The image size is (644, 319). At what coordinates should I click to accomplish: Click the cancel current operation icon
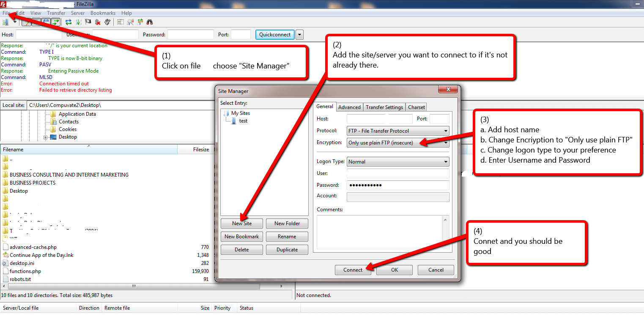88,22
